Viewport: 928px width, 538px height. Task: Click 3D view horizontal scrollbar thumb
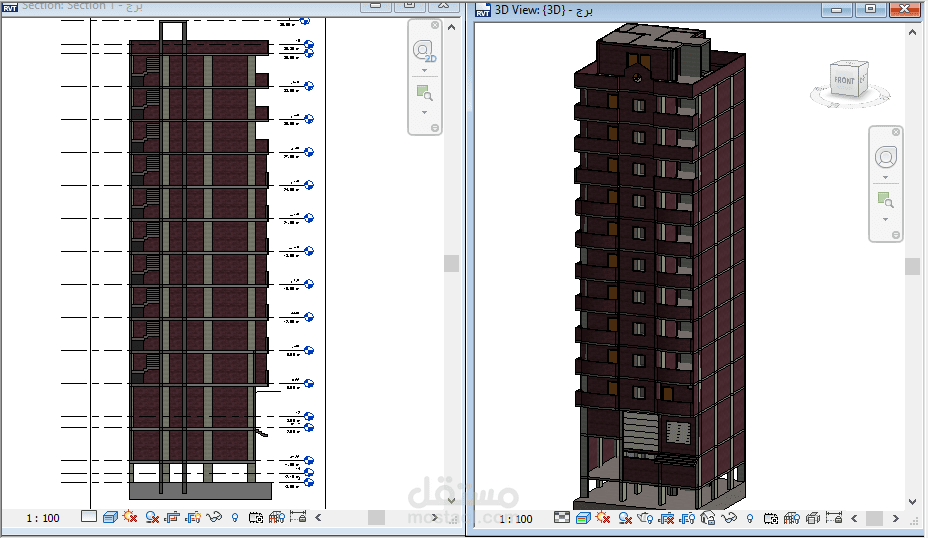pyautogui.click(x=874, y=518)
